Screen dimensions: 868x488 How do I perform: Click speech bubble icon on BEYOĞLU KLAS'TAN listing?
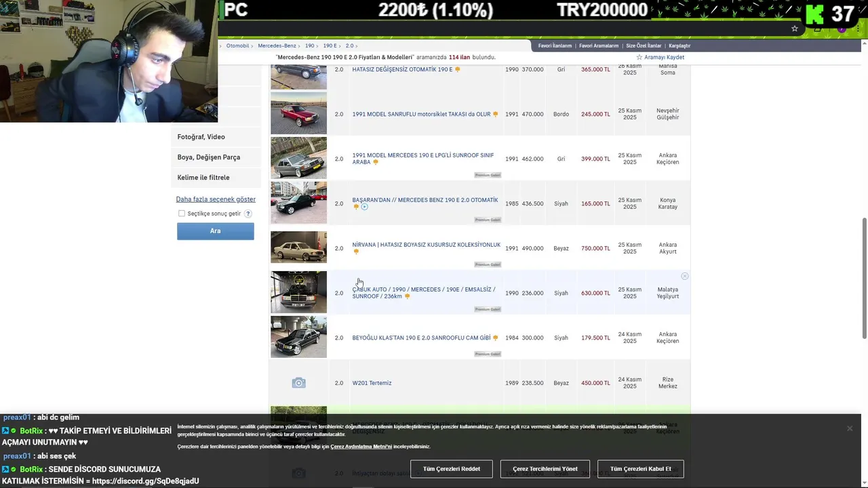click(x=496, y=338)
